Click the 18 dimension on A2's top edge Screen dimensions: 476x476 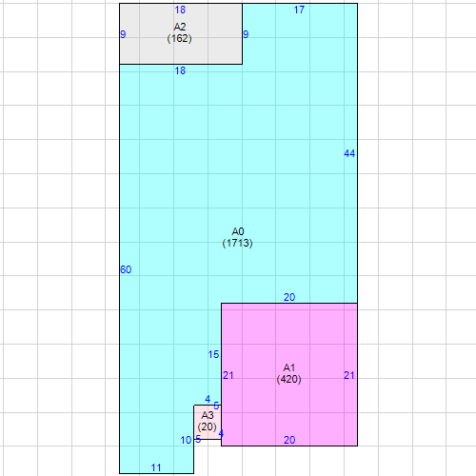point(180,10)
